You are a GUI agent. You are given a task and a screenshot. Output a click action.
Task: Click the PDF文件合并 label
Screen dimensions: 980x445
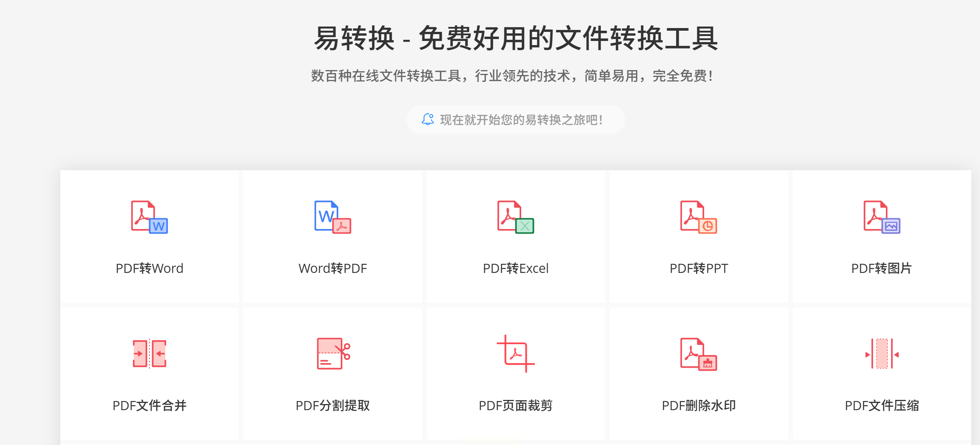149,406
